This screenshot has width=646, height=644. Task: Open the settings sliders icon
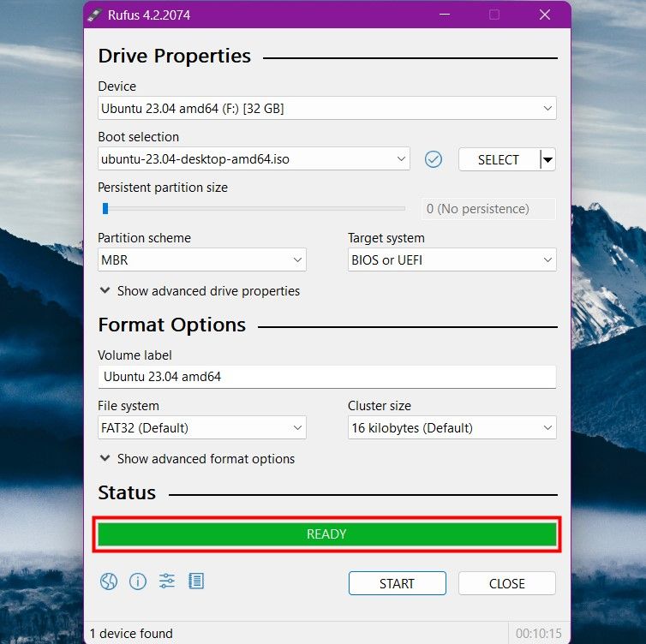coord(166,582)
